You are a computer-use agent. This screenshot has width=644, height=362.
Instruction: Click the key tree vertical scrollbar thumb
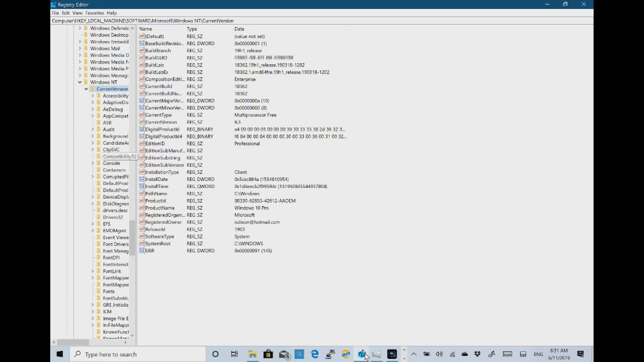[x=132, y=238]
